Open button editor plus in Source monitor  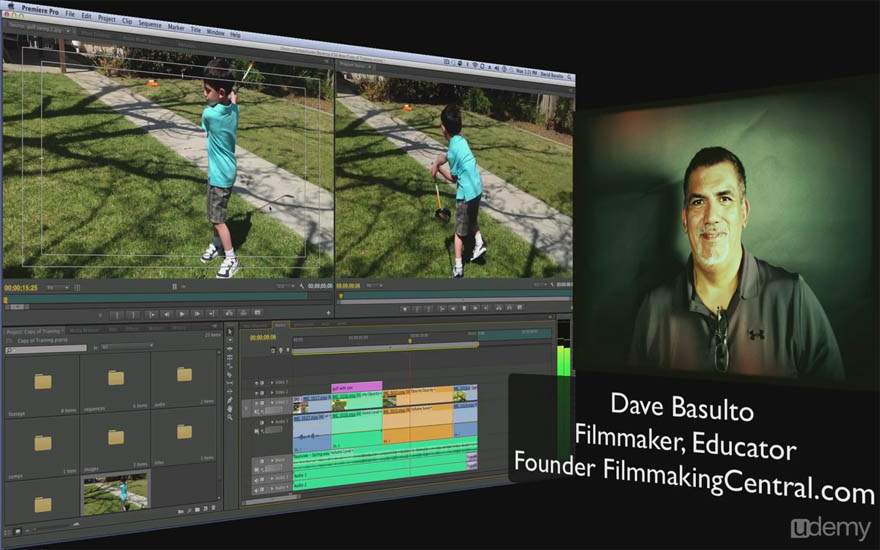[x=328, y=313]
